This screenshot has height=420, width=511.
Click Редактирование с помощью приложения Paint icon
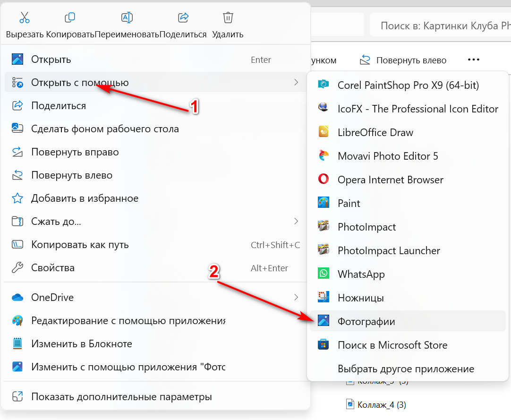(17, 320)
